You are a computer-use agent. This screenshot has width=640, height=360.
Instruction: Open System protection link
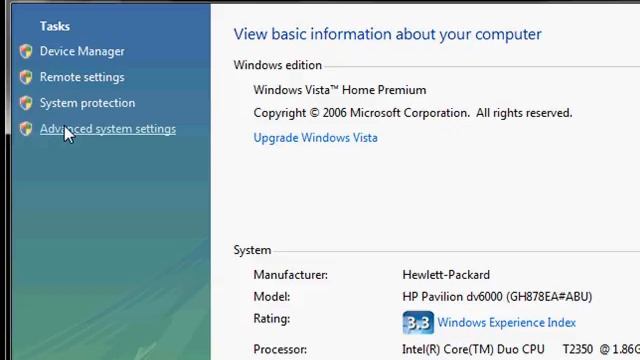(x=87, y=103)
